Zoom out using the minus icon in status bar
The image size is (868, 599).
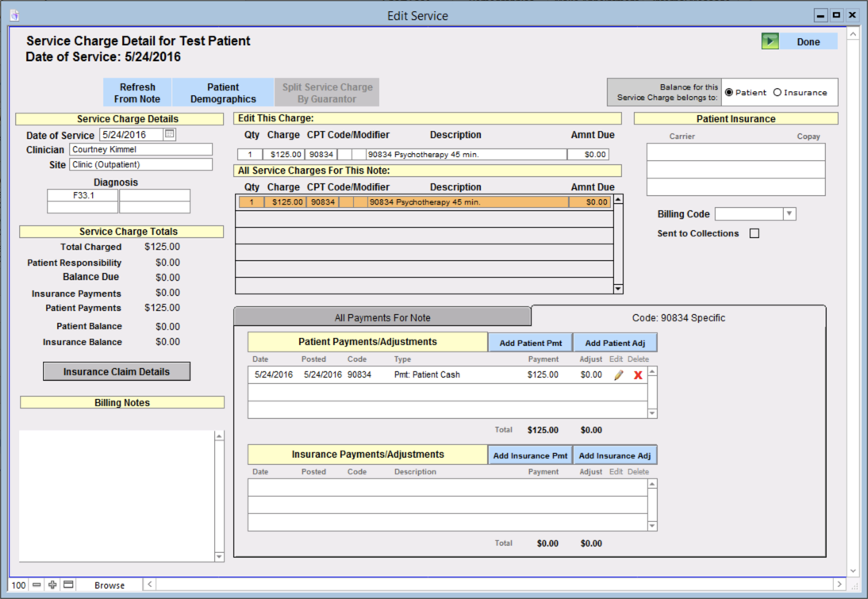36,586
